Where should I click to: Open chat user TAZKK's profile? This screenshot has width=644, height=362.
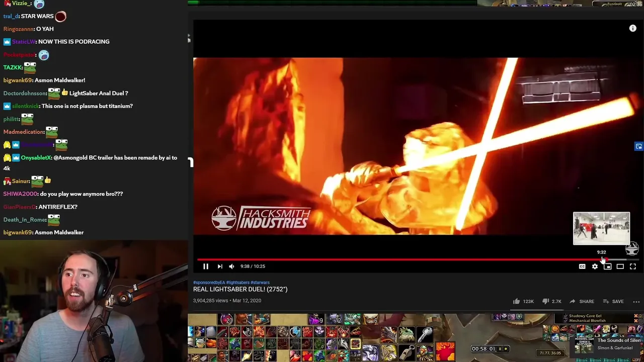pos(13,67)
